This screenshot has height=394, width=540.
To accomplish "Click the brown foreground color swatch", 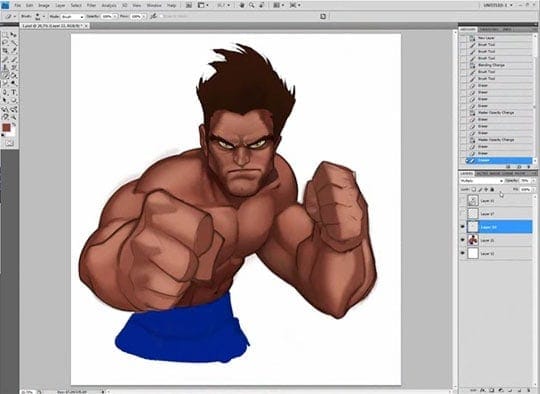I will click(6, 128).
